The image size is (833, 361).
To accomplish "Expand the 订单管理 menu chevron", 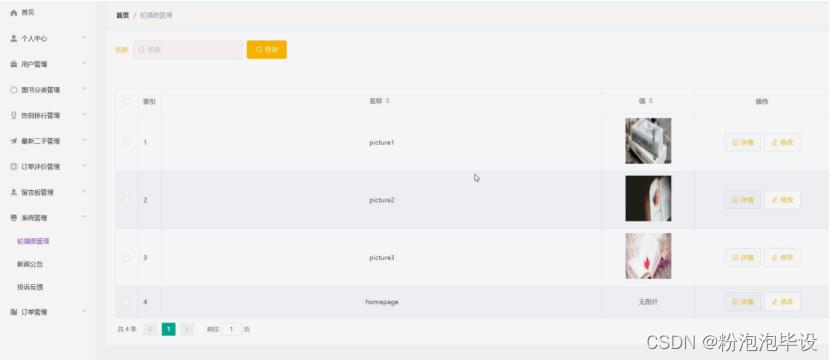I will 84,312.
